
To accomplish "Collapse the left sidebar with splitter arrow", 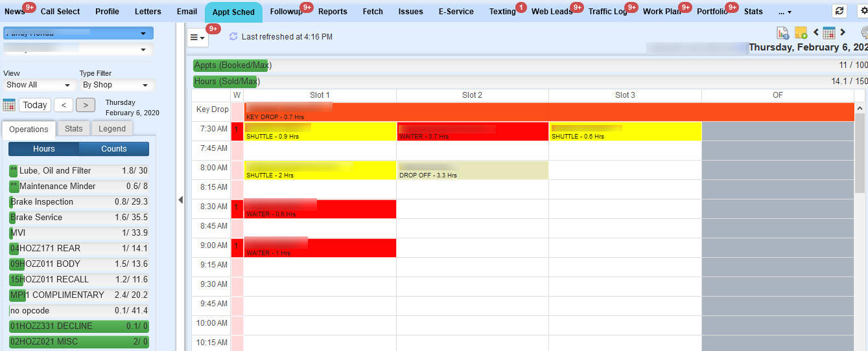I will coord(181,200).
